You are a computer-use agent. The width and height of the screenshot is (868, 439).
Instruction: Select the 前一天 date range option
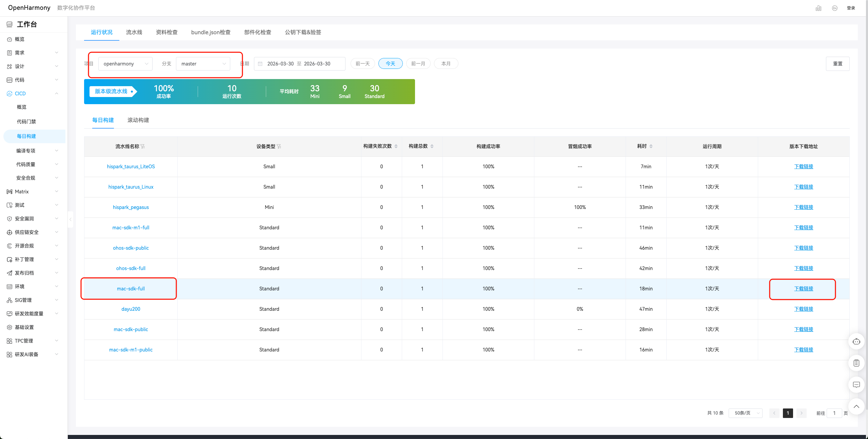[362, 63]
